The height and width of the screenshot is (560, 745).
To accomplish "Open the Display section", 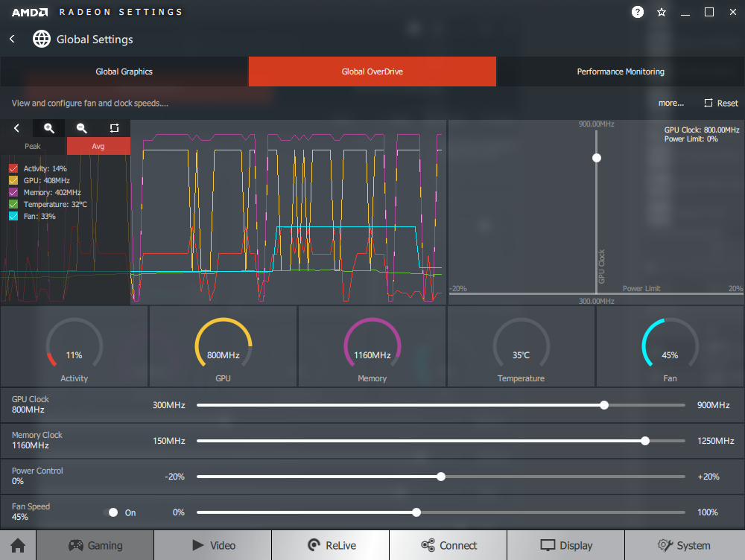I will point(566,545).
